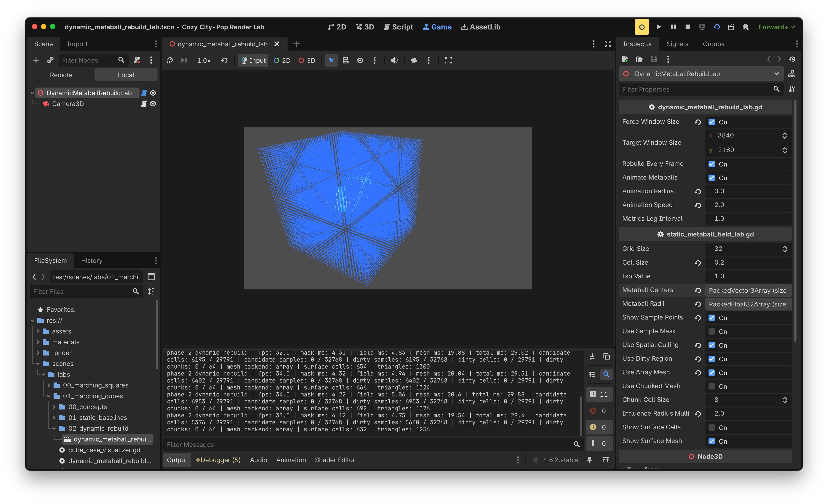The height and width of the screenshot is (504, 828).
Task: Adjust the Grid Size stepper arrows
Action: (x=785, y=249)
